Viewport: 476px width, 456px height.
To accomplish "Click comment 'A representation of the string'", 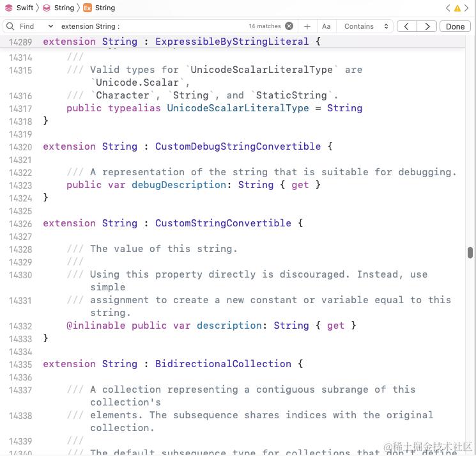I will (x=179, y=172).
